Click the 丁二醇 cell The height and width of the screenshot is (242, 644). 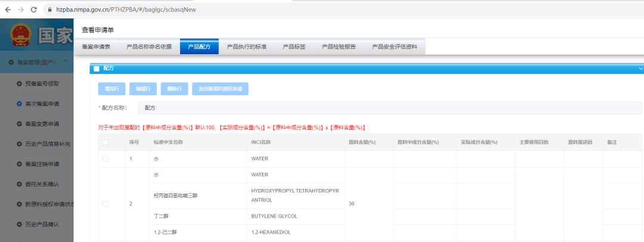coord(199,216)
